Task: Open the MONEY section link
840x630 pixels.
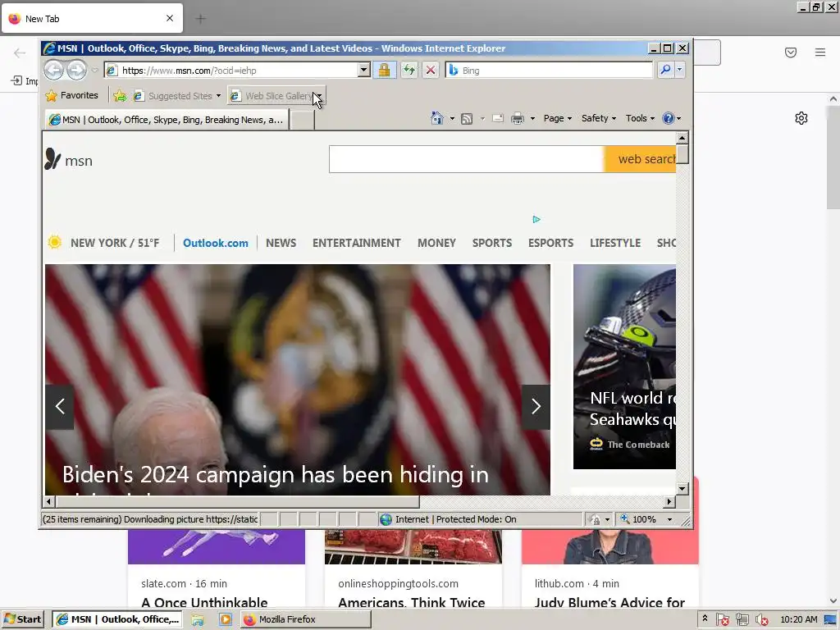Action: (436, 243)
